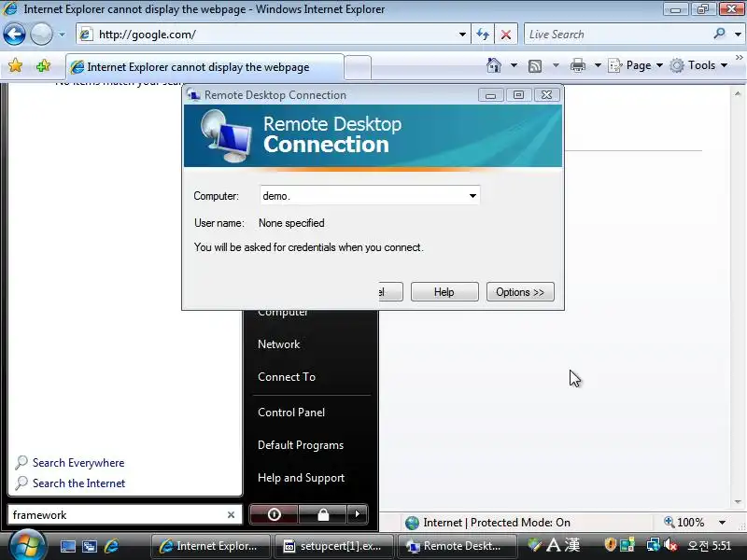Stop loading with the red X icon
This screenshot has width=747, height=560.
pyautogui.click(x=506, y=35)
